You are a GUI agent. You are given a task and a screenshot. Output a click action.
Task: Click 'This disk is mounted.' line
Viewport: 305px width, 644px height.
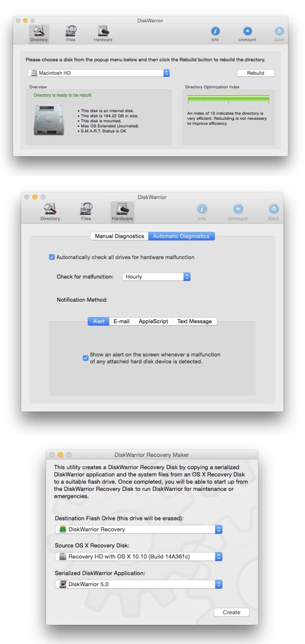pos(100,121)
